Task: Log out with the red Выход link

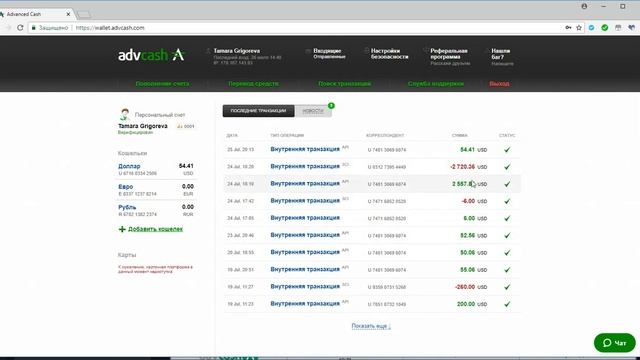Action: coord(499,84)
